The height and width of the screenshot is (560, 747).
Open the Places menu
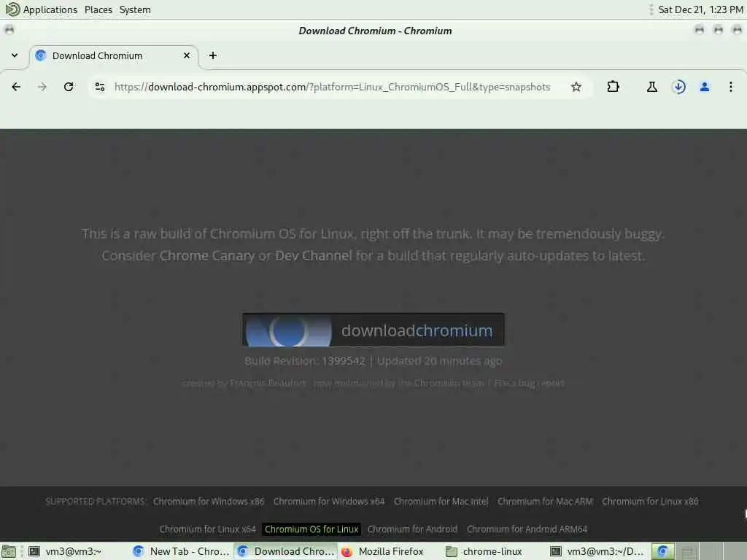point(98,9)
